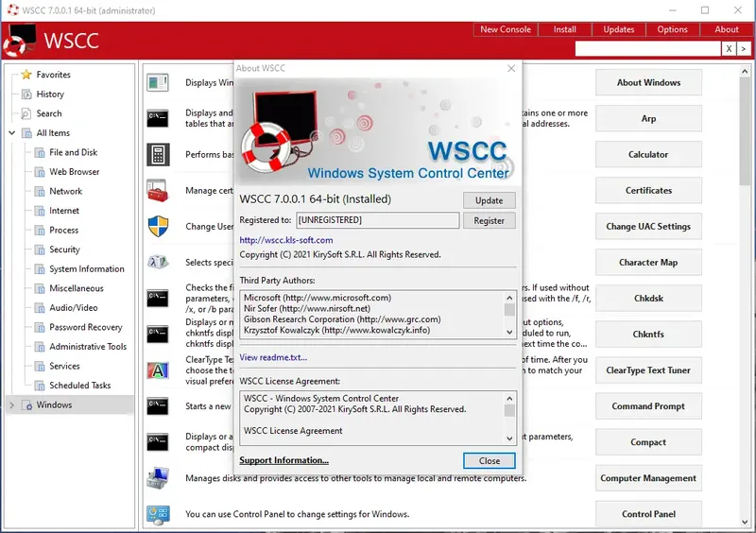Click the WSCC lifebuoy logo in header
Image resolution: width=756 pixels, height=533 pixels.
pyautogui.click(x=20, y=41)
